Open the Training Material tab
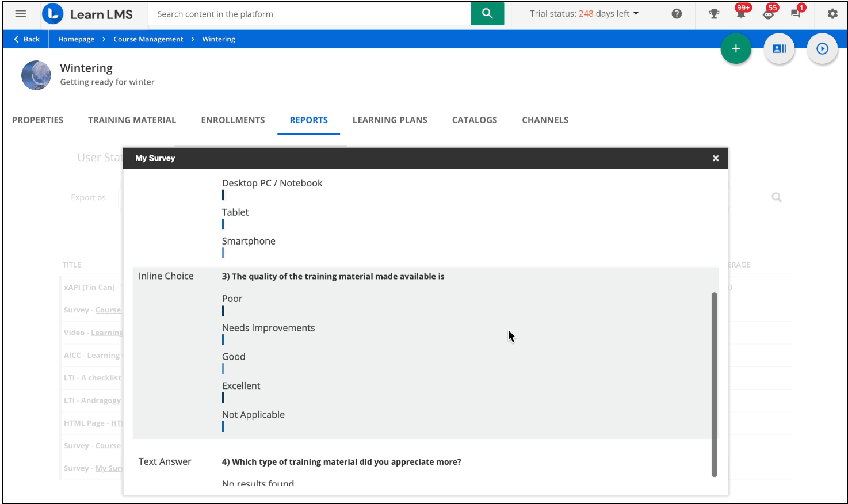 tap(132, 120)
